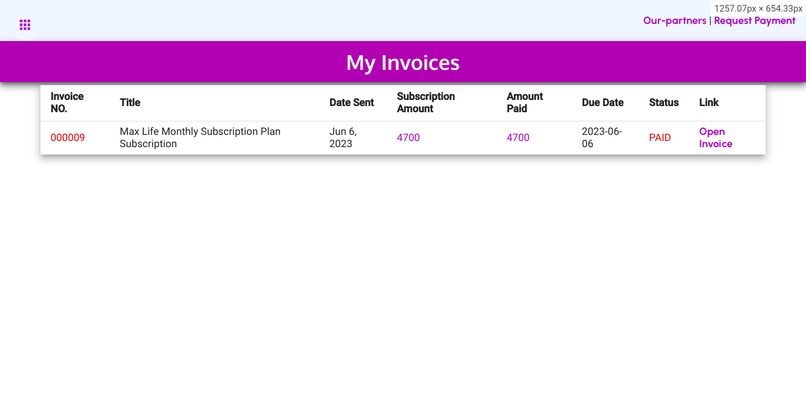The width and height of the screenshot is (806, 420).
Task: Select invoice number 000009
Action: click(x=67, y=138)
